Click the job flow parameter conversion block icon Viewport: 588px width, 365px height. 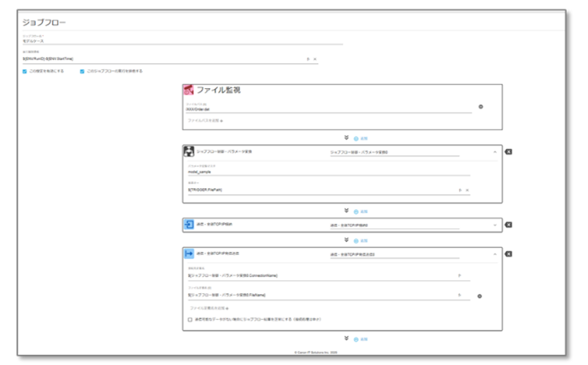point(189,151)
